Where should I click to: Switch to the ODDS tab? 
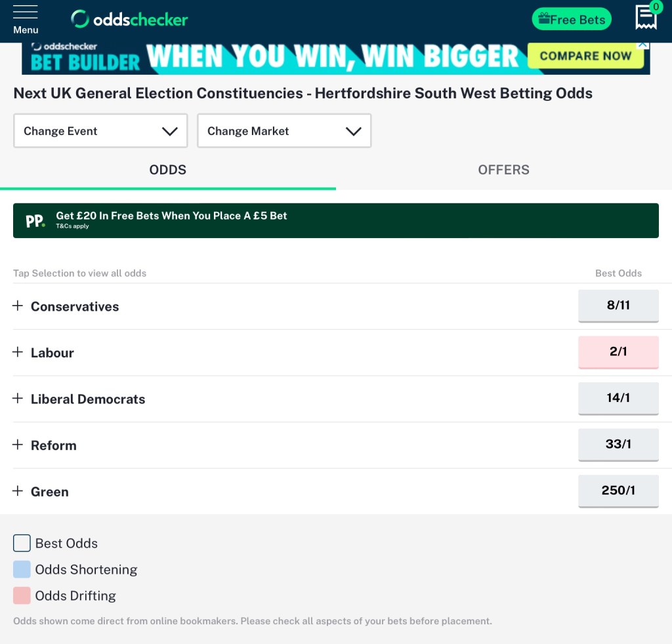tap(168, 170)
